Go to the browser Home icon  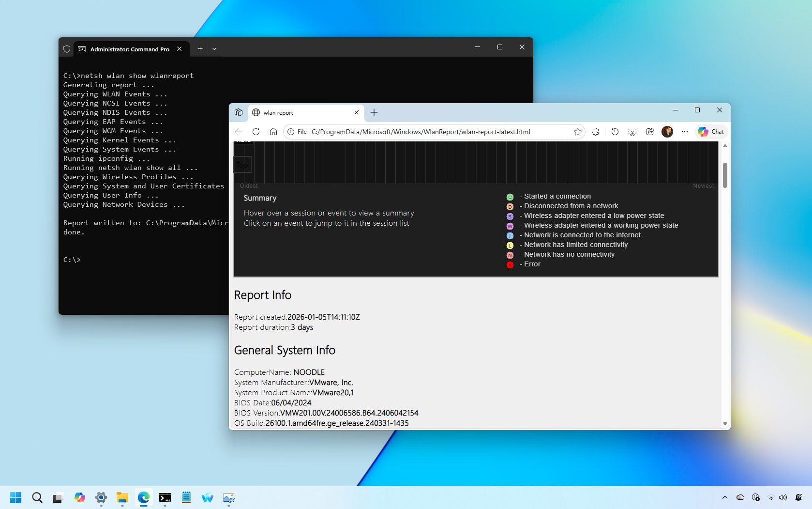[273, 131]
